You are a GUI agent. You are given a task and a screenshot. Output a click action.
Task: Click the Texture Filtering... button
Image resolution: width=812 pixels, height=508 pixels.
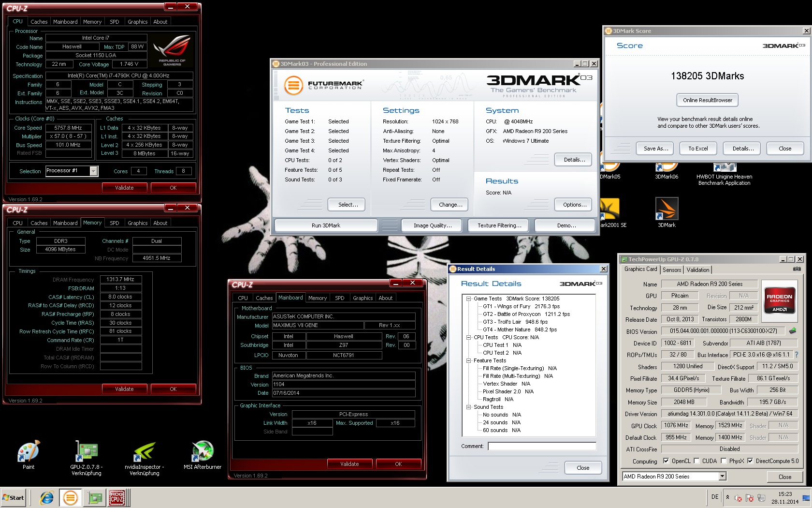tap(499, 225)
